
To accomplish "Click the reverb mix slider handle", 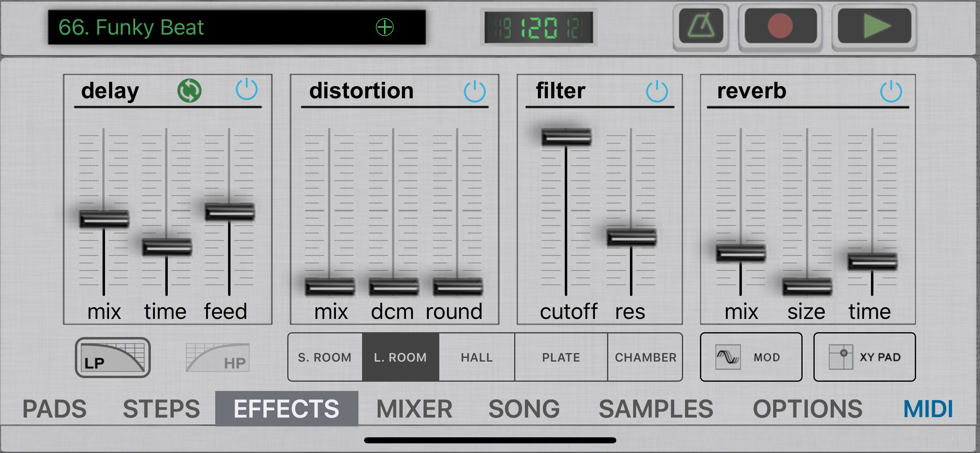I will (x=741, y=253).
